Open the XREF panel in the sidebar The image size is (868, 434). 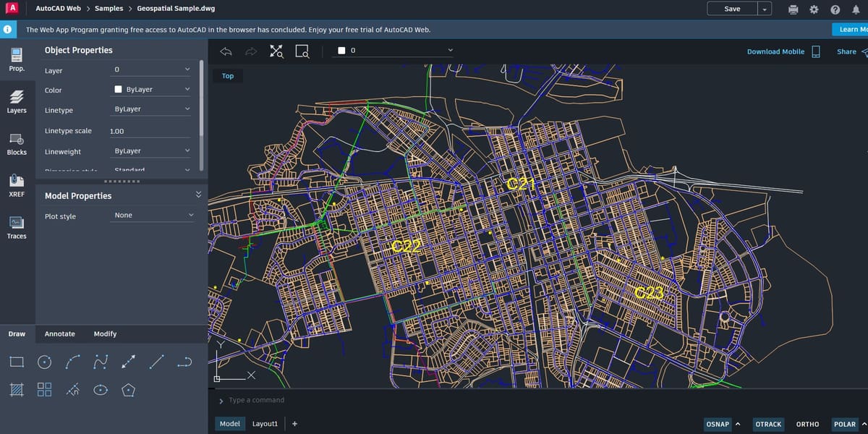tap(17, 185)
